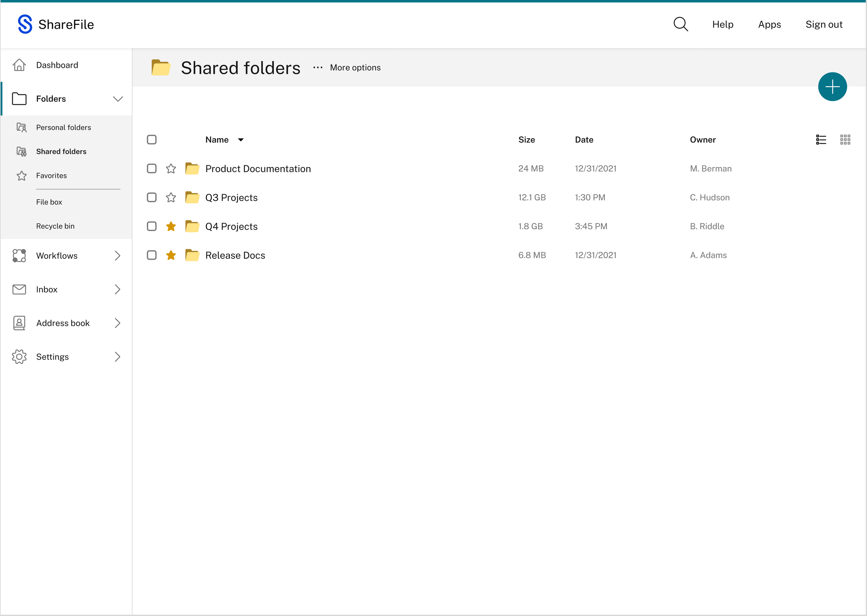Expand the Settings section chevron
The width and height of the screenshot is (867, 616).
pyautogui.click(x=117, y=357)
